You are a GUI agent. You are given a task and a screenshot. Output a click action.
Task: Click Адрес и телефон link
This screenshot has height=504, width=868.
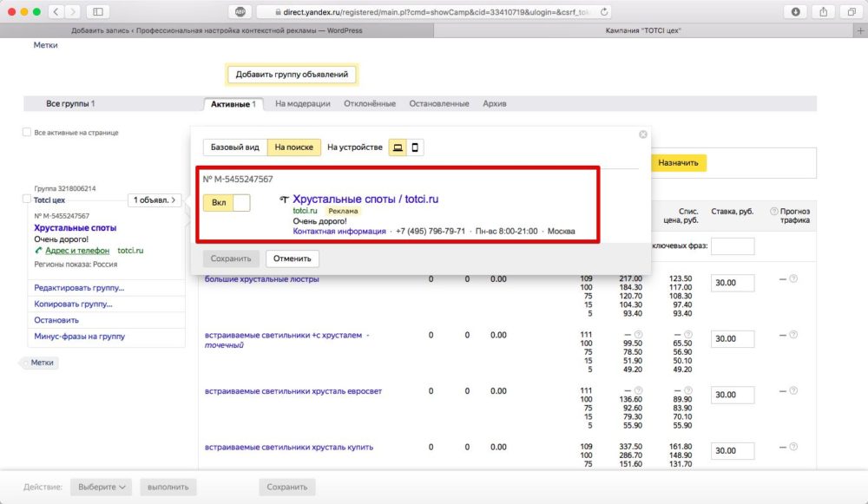[x=77, y=251]
